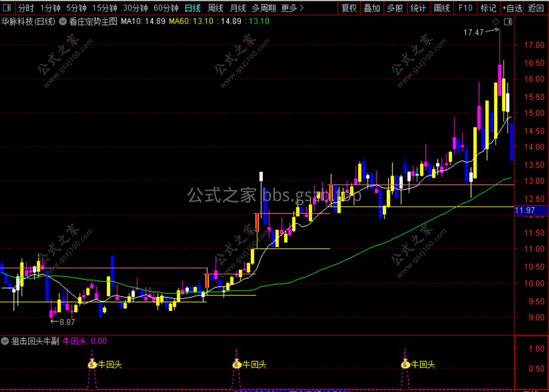Open dropdown arrow beside 狙击回头牛副
549x392 pixels.
pyautogui.click(x=5, y=341)
